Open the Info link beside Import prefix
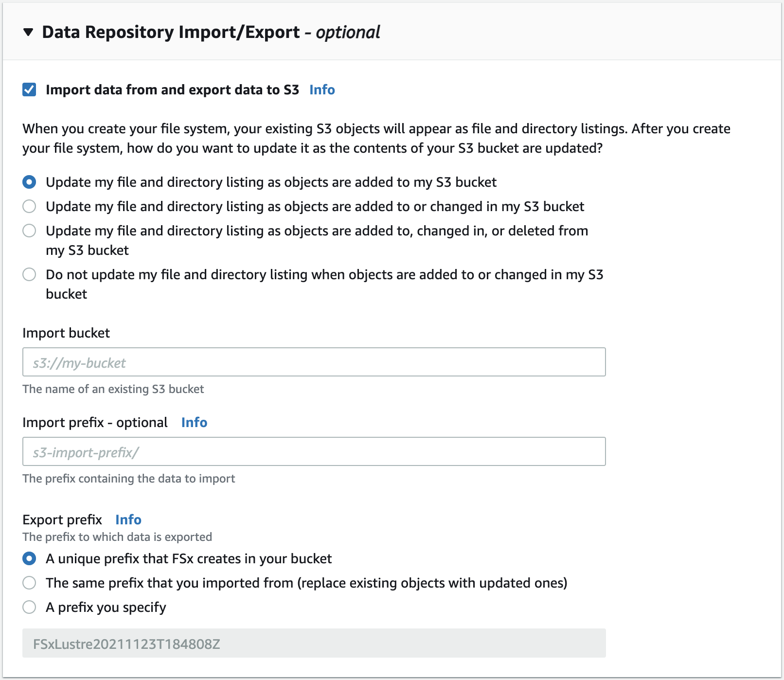784x680 pixels. pos(194,422)
